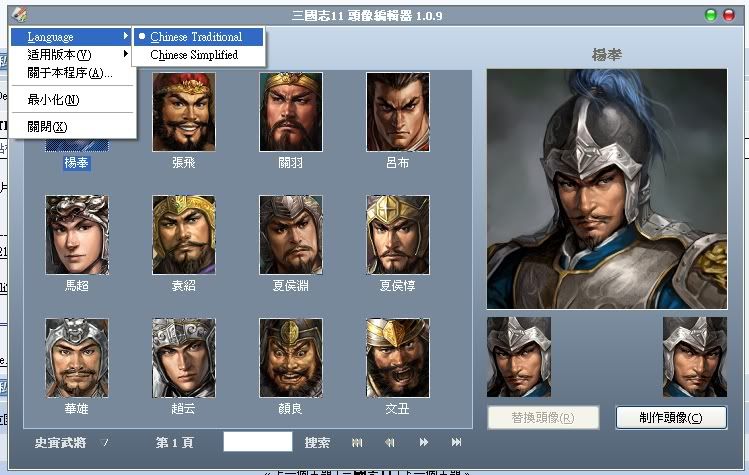Select the 袁紹 portrait thumbnail
Screen dimensions: 749x475
coord(184,235)
